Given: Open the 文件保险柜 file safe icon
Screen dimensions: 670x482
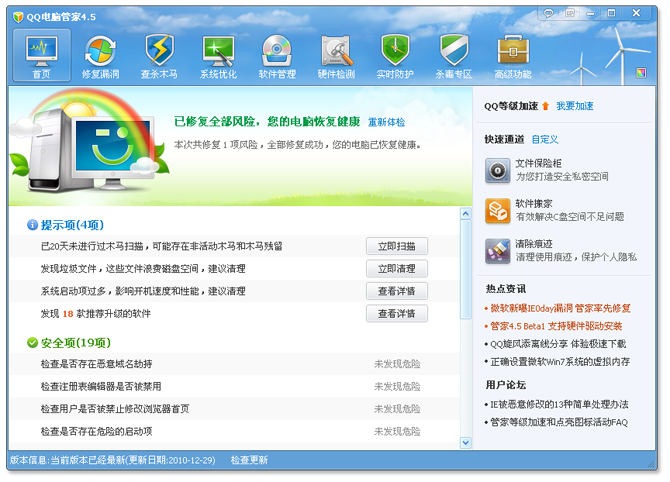Looking at the screenshot, I should click(499, 170).
